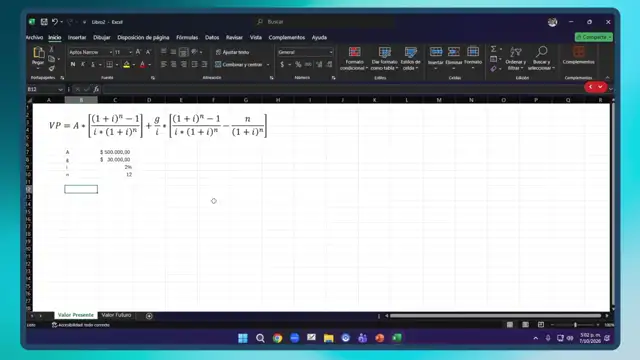
Task: Open Estilos de celda menu
Action: [411, 58]
